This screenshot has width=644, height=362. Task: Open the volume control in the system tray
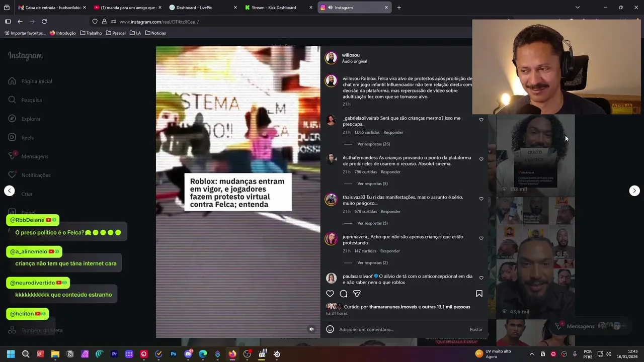[x=608, y=354]
